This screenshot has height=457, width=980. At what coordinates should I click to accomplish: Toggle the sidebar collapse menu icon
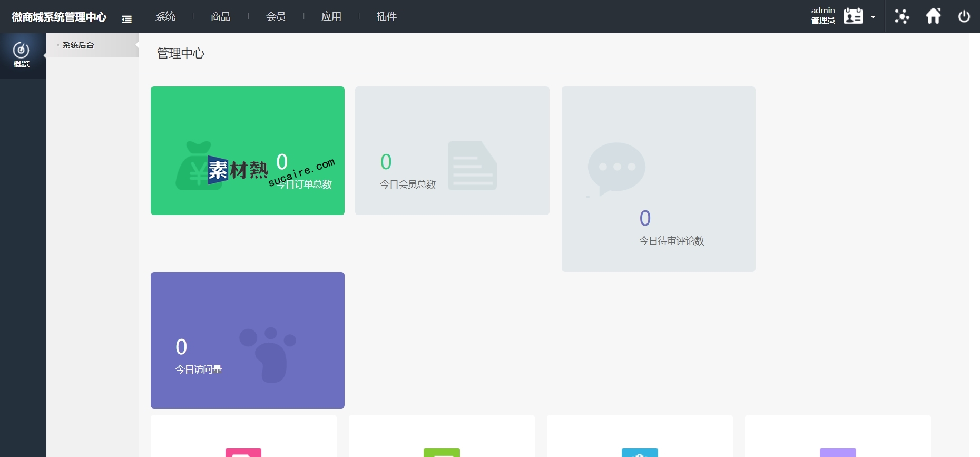126,20
